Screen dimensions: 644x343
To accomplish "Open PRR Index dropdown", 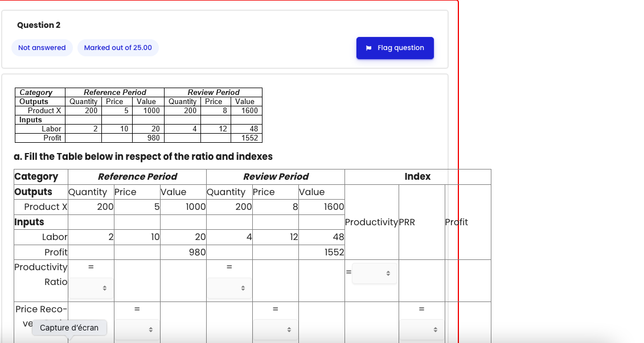I will 422,329.
